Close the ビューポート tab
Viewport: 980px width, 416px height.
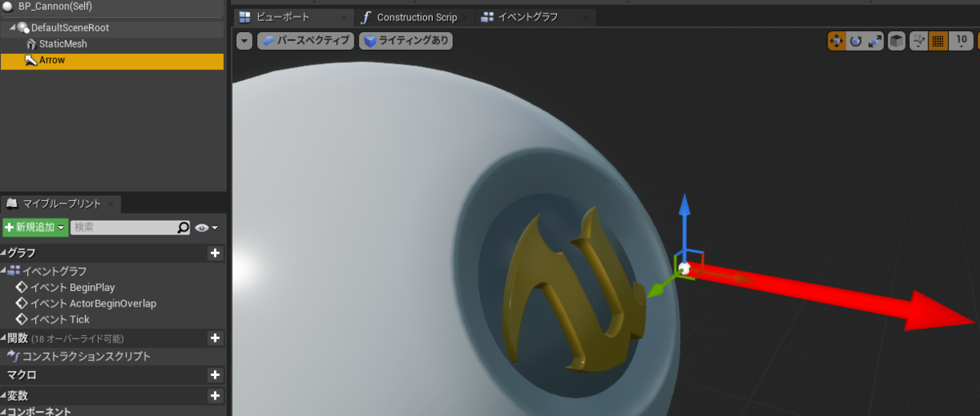coord(343,17)
